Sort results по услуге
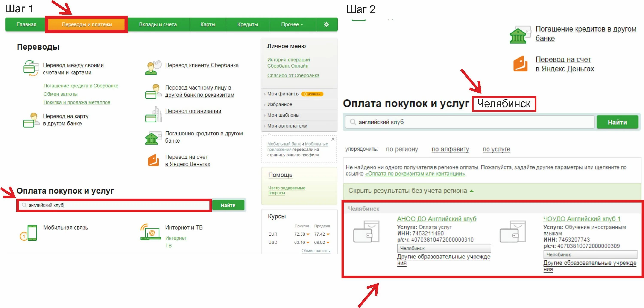644x308 pixels. pyautogui.click(x=496, y=149)
